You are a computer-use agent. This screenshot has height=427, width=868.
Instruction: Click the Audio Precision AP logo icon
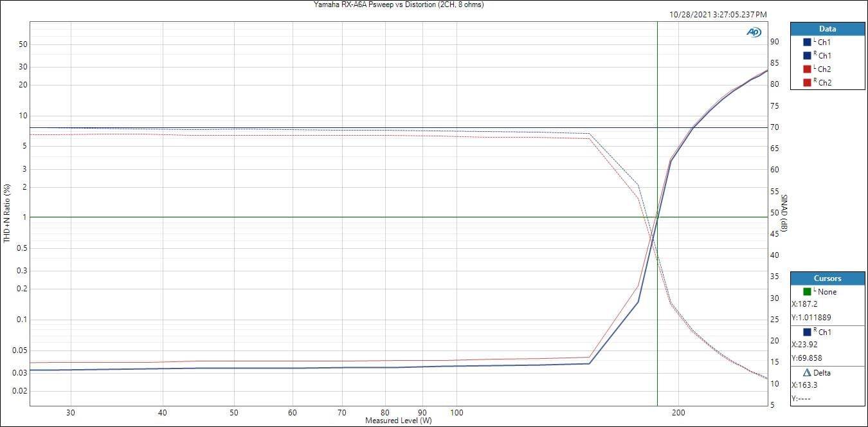[x=754, y=32]
